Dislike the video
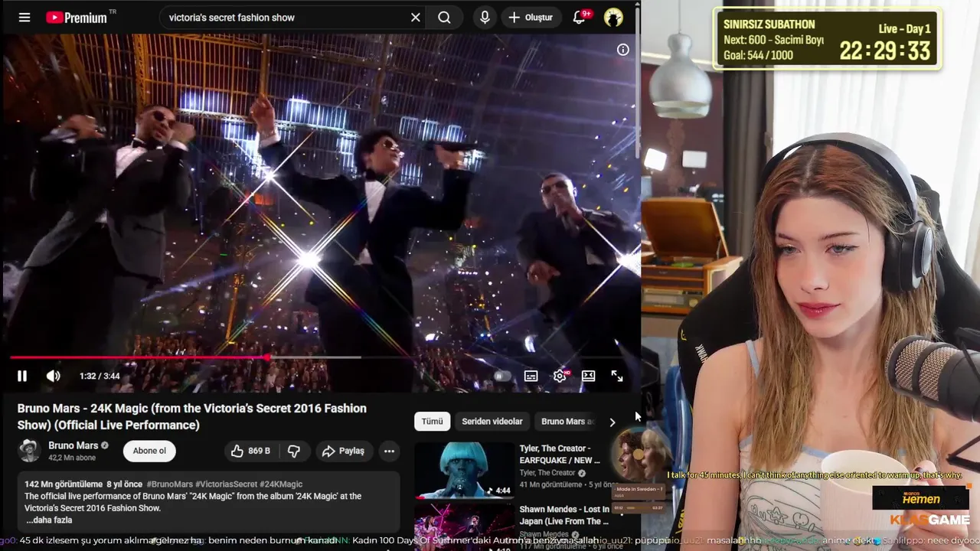 [294, 451]
